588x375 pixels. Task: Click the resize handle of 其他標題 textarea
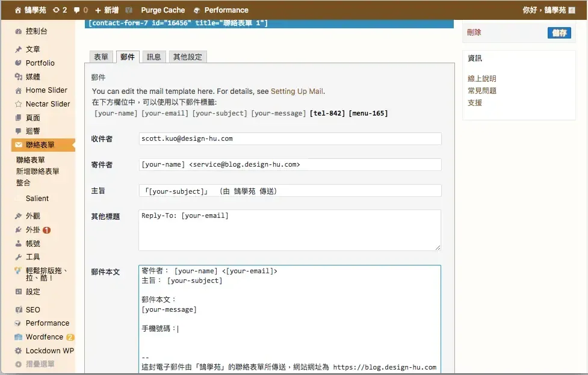coord(438,247)
